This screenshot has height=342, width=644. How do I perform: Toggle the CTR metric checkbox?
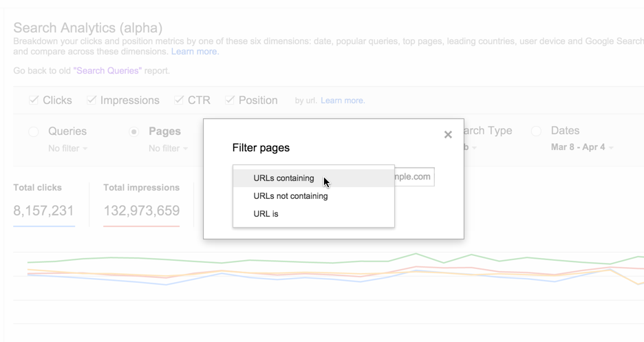click(x=179, y=100)
